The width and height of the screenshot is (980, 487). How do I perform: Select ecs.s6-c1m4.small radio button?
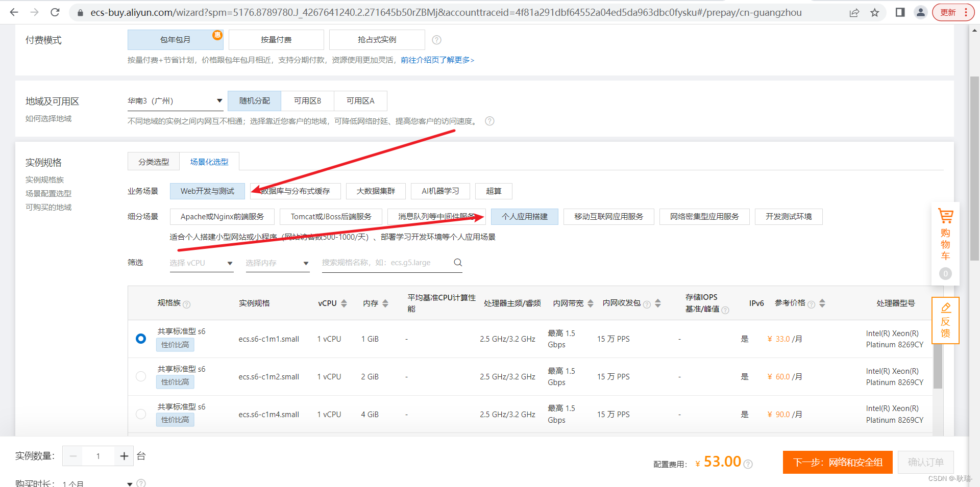point(141,414)
